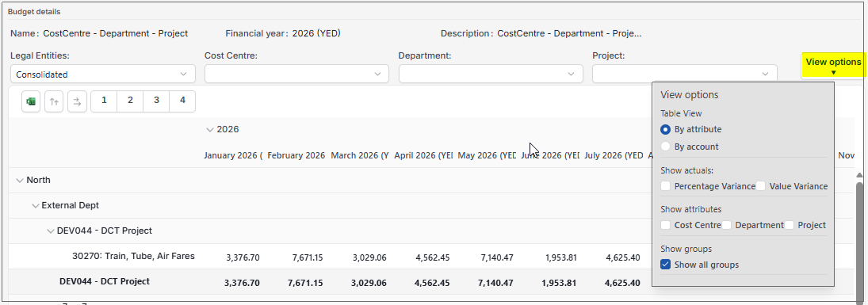Click the Excel export icon
This screenshot has height=305, width=868.
click(x=31, y=101)
